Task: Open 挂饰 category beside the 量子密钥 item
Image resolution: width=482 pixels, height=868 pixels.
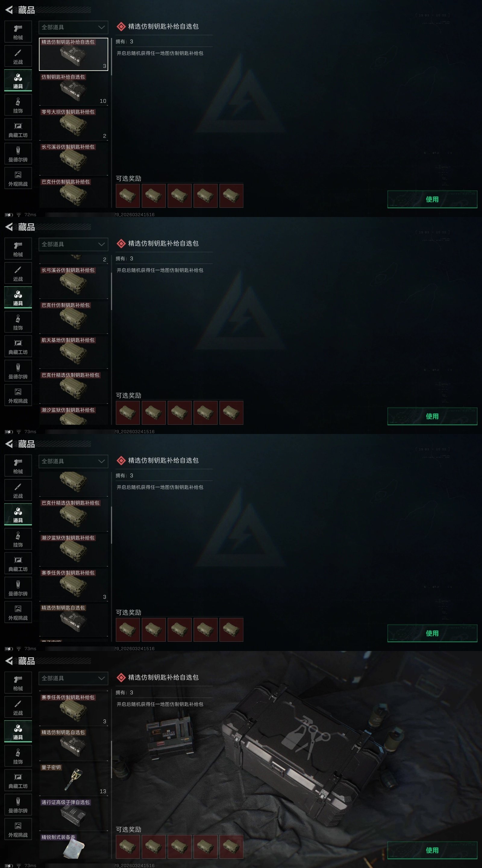Action: (x=18, y=756)
